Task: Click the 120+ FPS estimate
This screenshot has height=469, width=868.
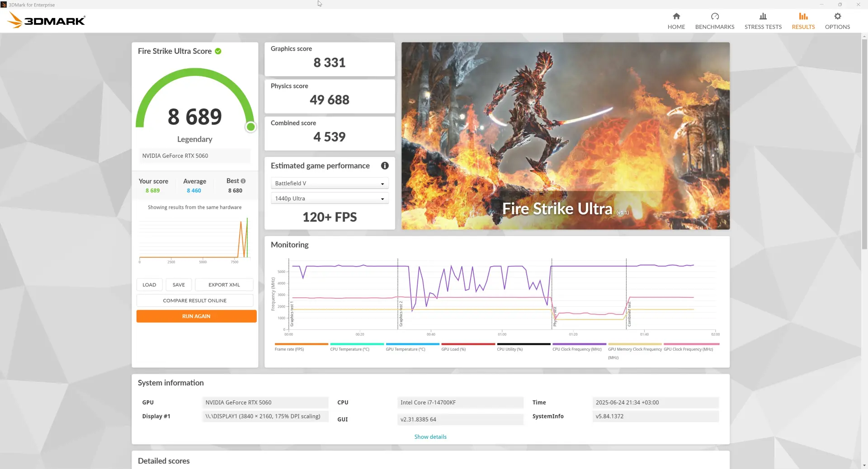Action: pyautogui.click(x=330, y=217)
